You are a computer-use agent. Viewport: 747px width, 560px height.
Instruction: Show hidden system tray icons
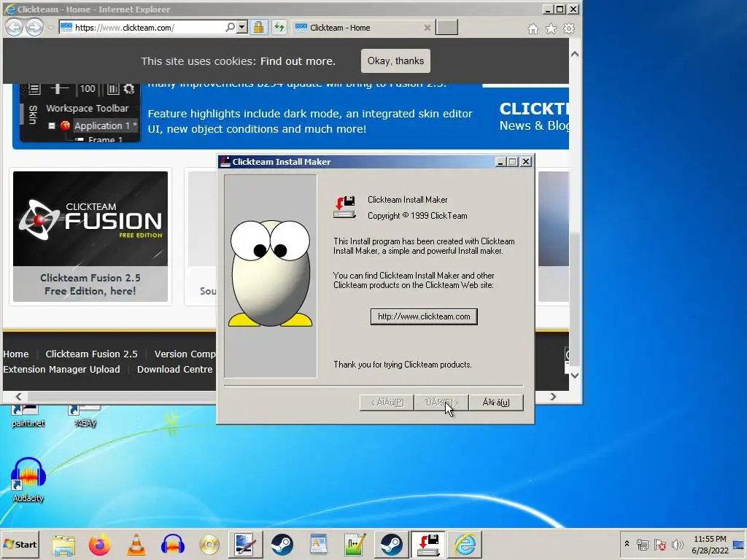(627, 544)
